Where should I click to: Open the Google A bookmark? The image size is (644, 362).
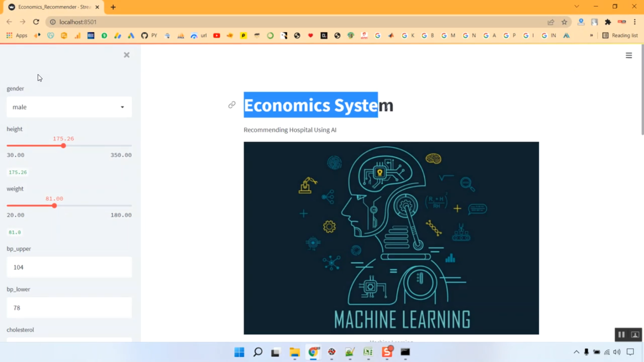point(490,36)
